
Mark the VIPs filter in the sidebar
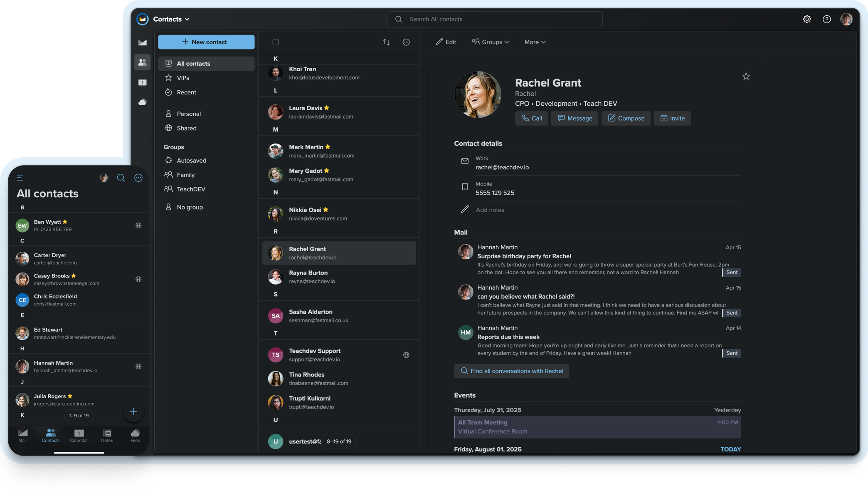click(183, 78)
